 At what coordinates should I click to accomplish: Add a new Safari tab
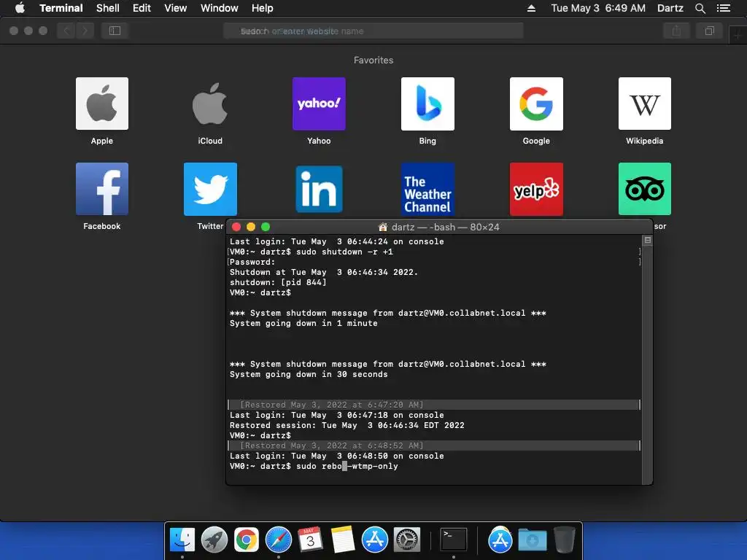[738, 35]
